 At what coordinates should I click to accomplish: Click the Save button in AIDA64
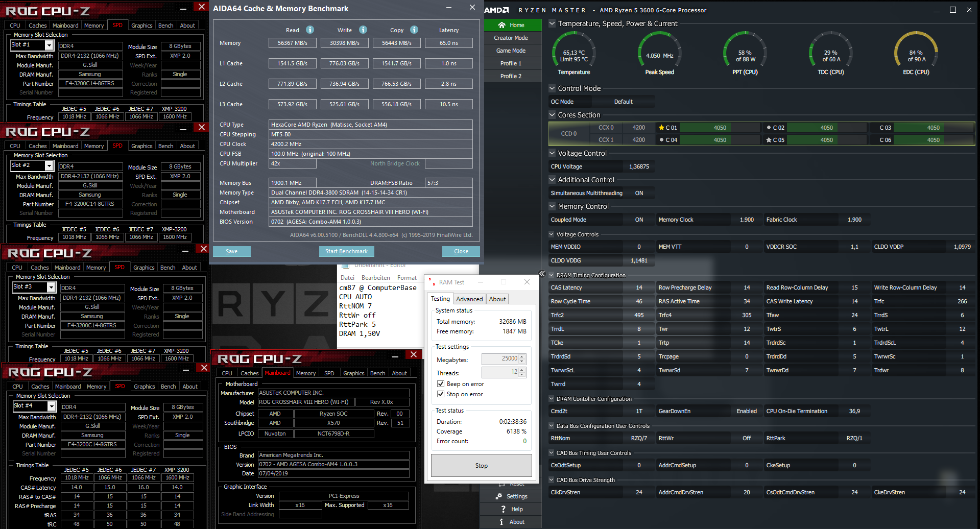tap(231, 251)
